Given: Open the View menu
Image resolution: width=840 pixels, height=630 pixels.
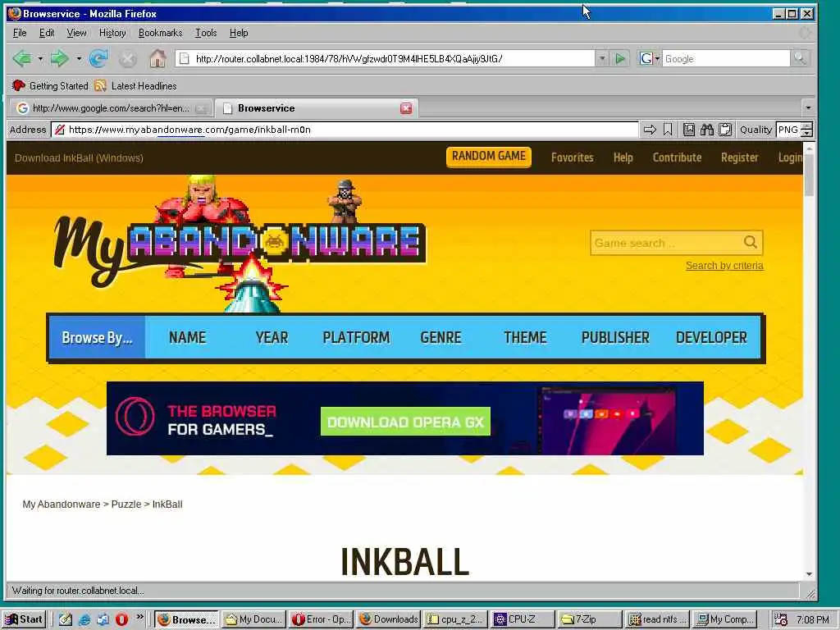Looking at the screenshot, I should (x=76, y=33).
